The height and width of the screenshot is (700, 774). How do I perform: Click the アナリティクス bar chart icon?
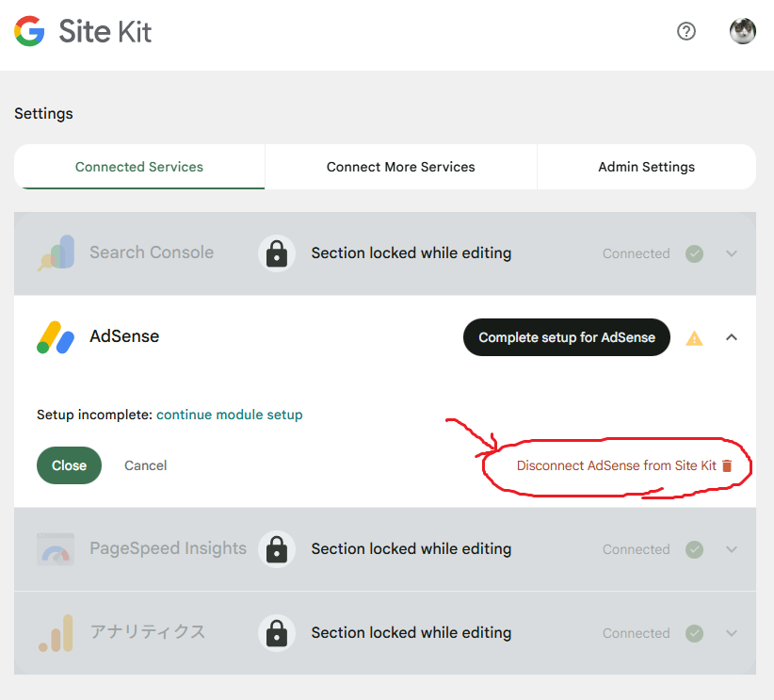[x=56, y=633]
